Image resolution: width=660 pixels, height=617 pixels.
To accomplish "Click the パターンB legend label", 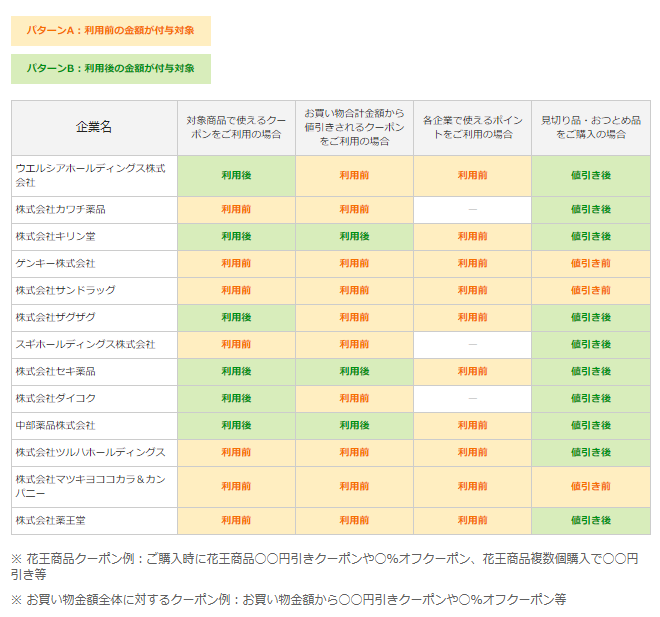I will (111, 69).
